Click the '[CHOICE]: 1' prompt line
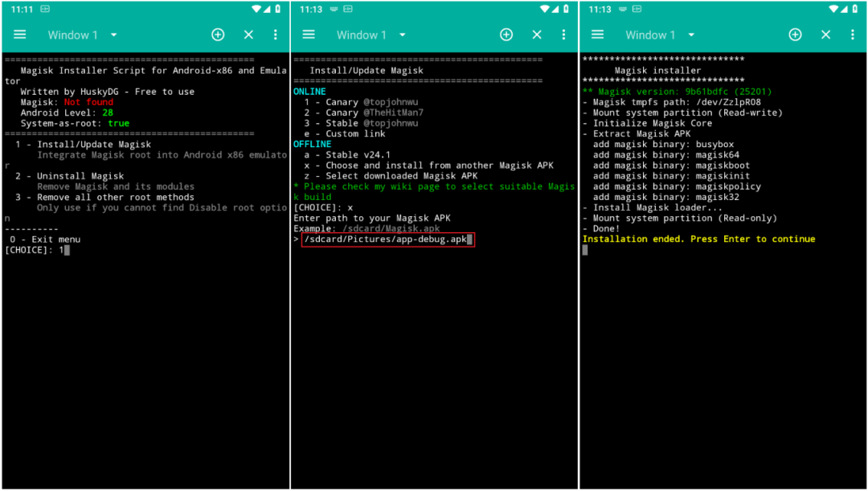 point(36,250)
